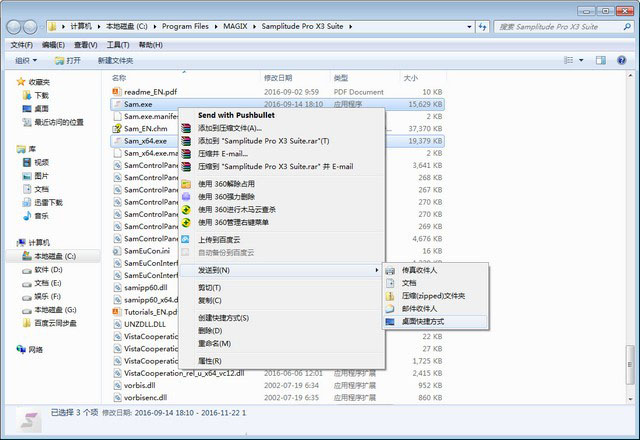
Task: Open the 组织 dropdown menu
Action: tap(26, 60)
